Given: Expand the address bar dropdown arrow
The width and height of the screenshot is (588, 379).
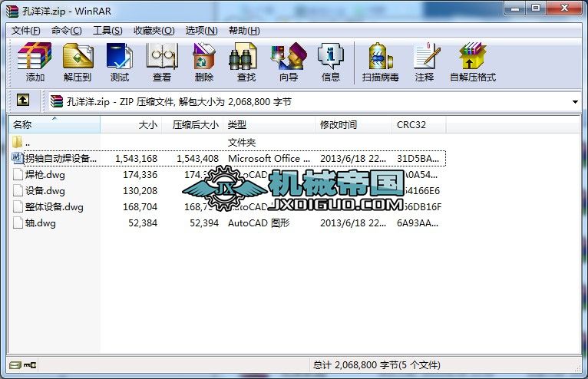Looking at the screenshot, I should tap(575, 102).
